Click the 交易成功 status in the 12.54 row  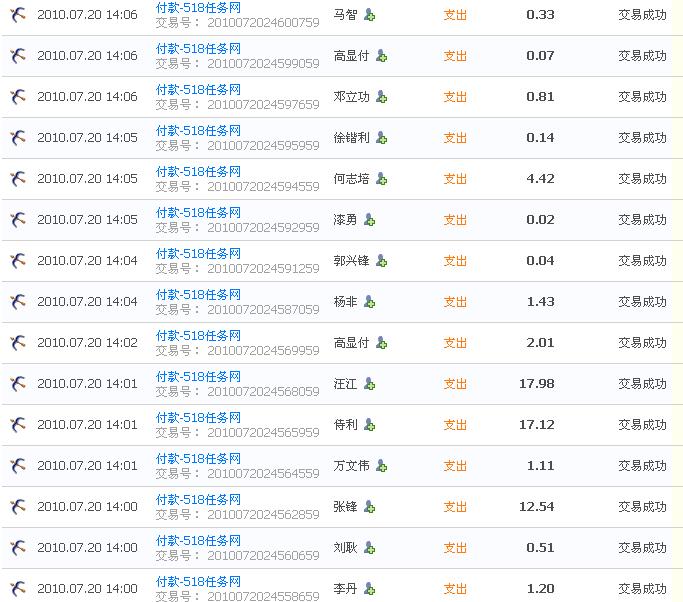click(x=642, y=507)
